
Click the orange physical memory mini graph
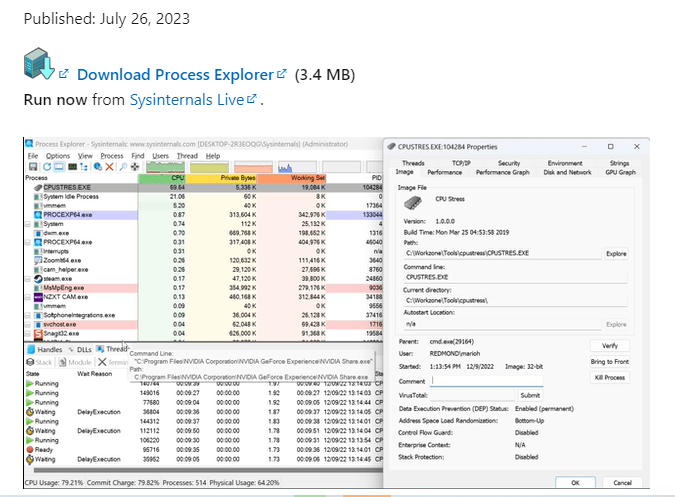click(x=253, y=167)
